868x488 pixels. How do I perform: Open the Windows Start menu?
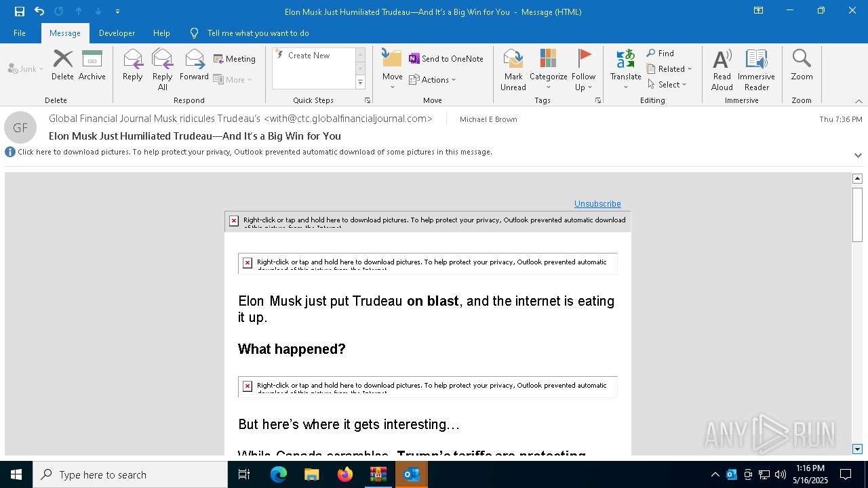point(16,474)
